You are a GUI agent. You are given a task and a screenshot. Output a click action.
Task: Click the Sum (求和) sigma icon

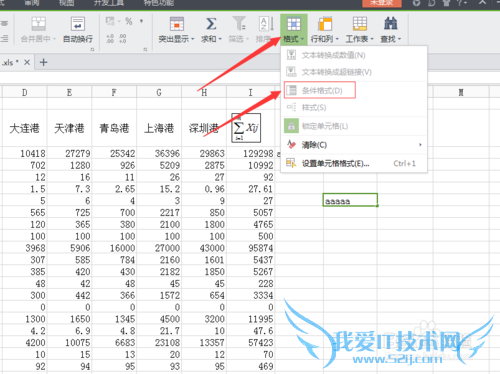click(x=211, y=24)
